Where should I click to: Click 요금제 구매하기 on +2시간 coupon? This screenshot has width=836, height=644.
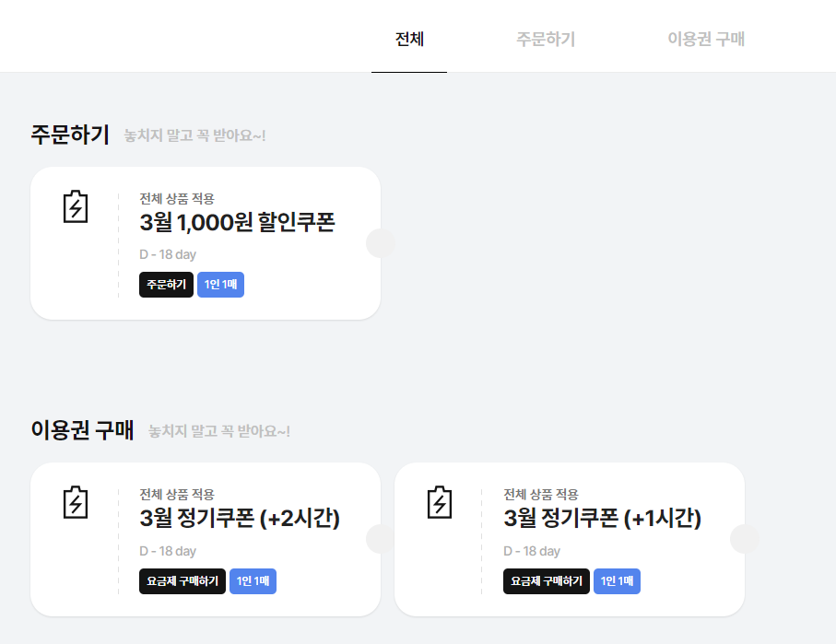(x=183, y=581)
